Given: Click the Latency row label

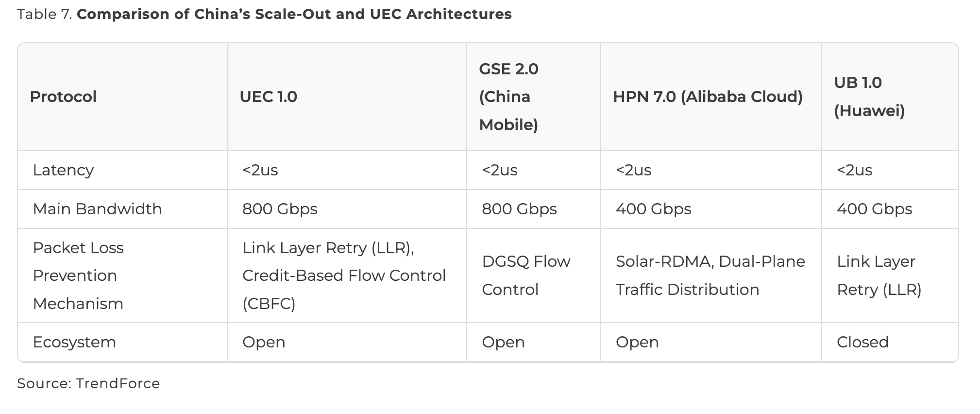Looking at the screenshot, I should click(x=63, y=170).
